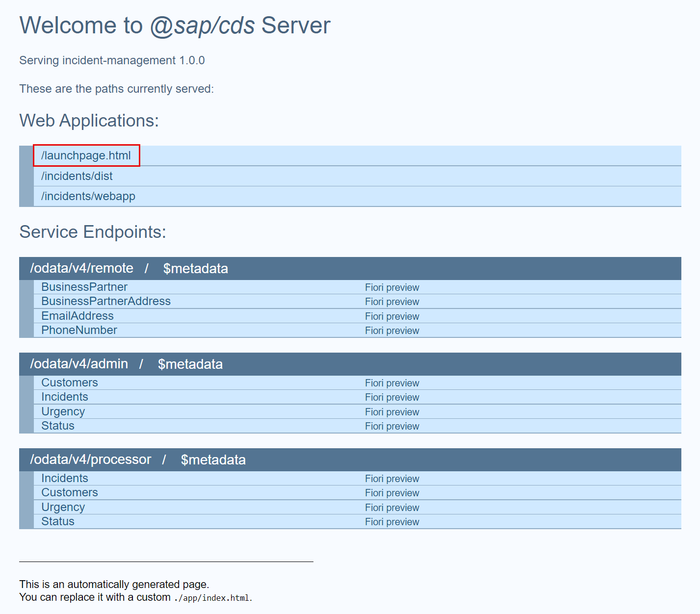Open Incidents entity under processor service
The height and width of the screenshot is (614, 700).
point(65,478)
